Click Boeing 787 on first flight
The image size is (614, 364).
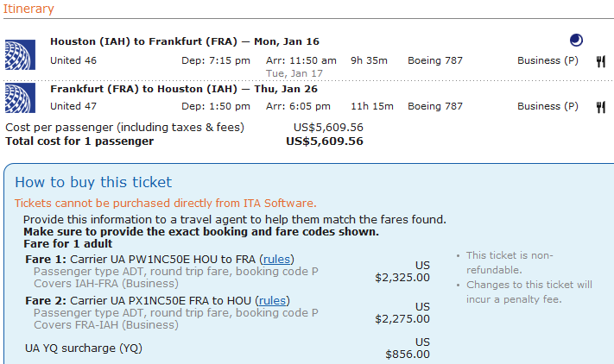pyautogui.click(x=435, y=60)
